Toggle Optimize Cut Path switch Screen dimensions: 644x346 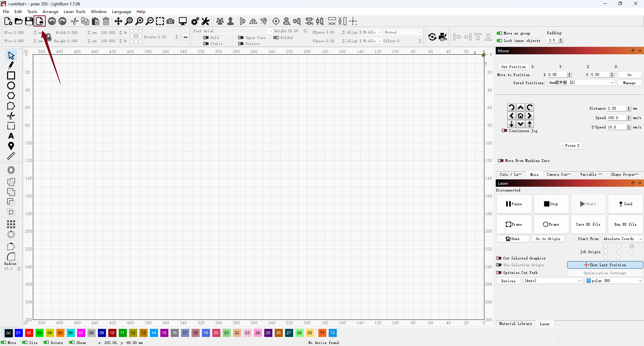point(499,273)
